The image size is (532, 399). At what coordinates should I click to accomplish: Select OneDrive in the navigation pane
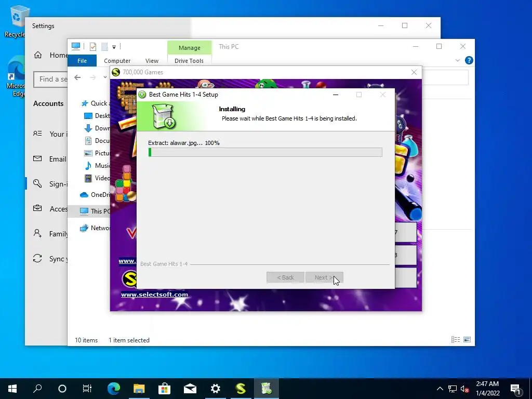(95, 194)
